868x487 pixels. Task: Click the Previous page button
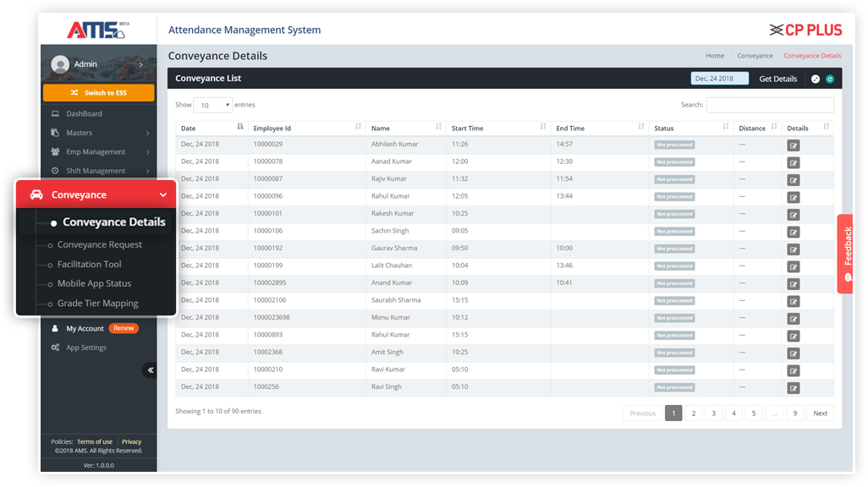coord(643,413)
